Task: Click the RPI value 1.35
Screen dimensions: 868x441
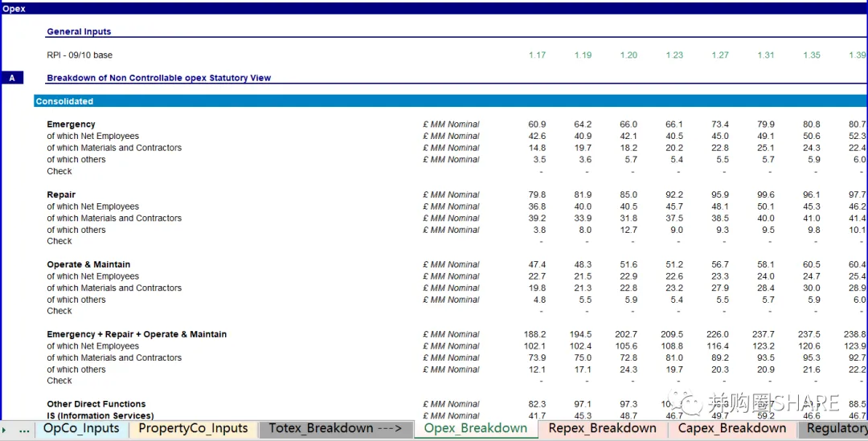Action: pyautogui.click(x=812, y=55)
